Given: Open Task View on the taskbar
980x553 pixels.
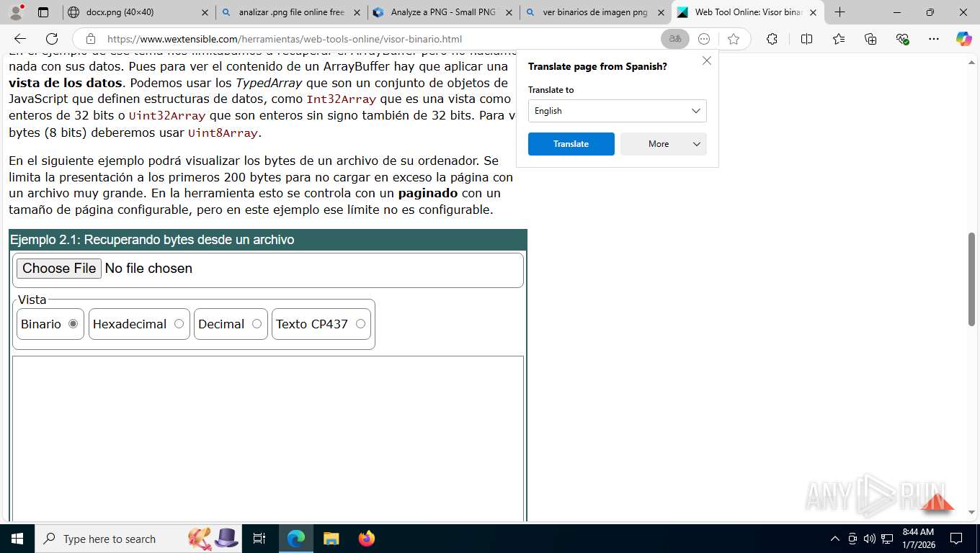Looking at the screenshot, I should click(259, 539).
